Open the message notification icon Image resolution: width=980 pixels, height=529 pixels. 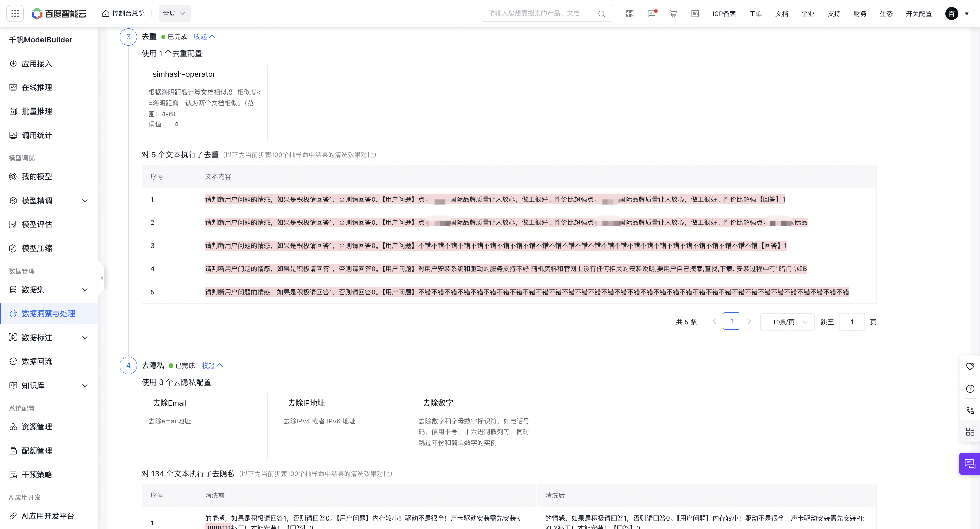(652, 14)
